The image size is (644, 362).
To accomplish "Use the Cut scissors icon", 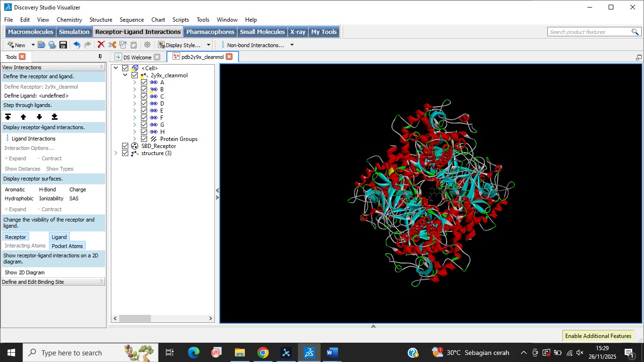I will pyautogui.click(x=112, y=45).
